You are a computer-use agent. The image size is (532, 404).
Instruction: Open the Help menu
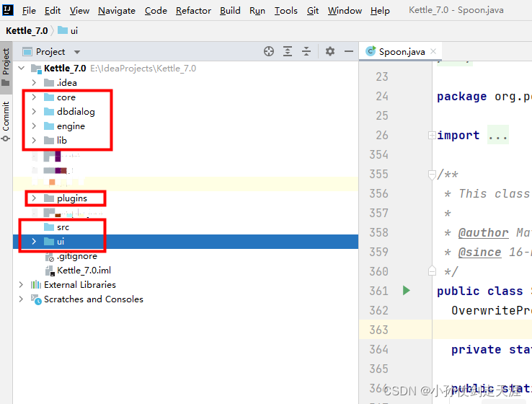[x=380, y=11]
